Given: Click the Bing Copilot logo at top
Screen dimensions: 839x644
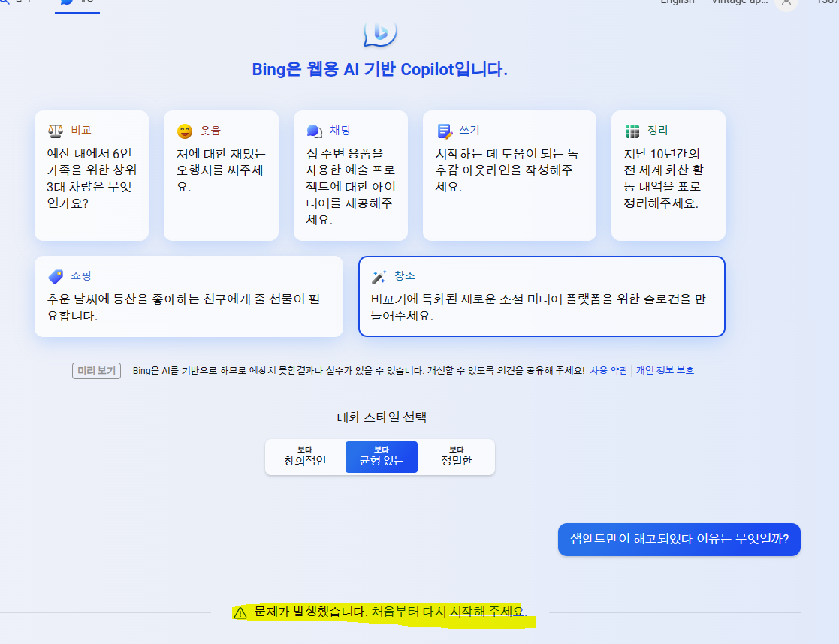Looking at the screenshot, I should 380,33.
